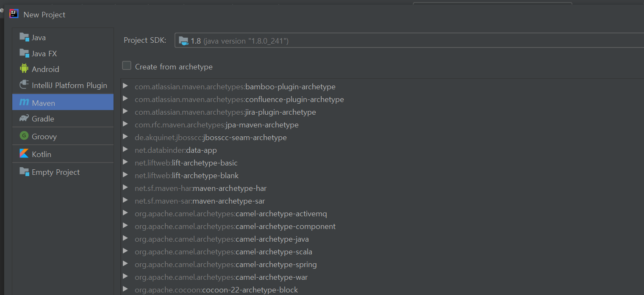Select Maven project type
Viewport: 644px width, 295px height.
(63, 102)
